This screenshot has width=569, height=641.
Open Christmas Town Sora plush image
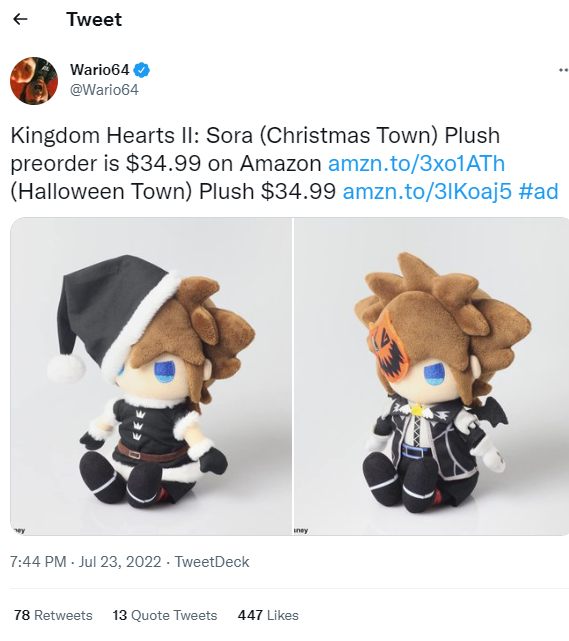tap(151, 376)
